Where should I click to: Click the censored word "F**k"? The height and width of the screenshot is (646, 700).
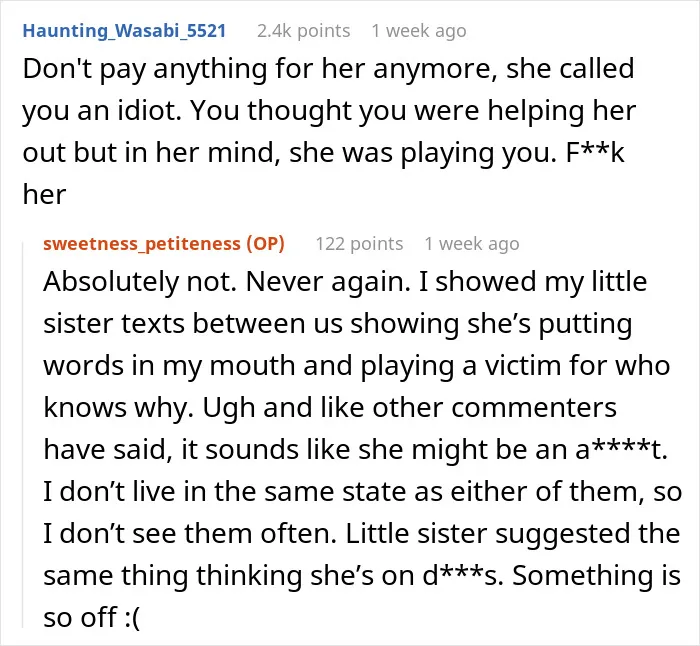coord(595,152)
